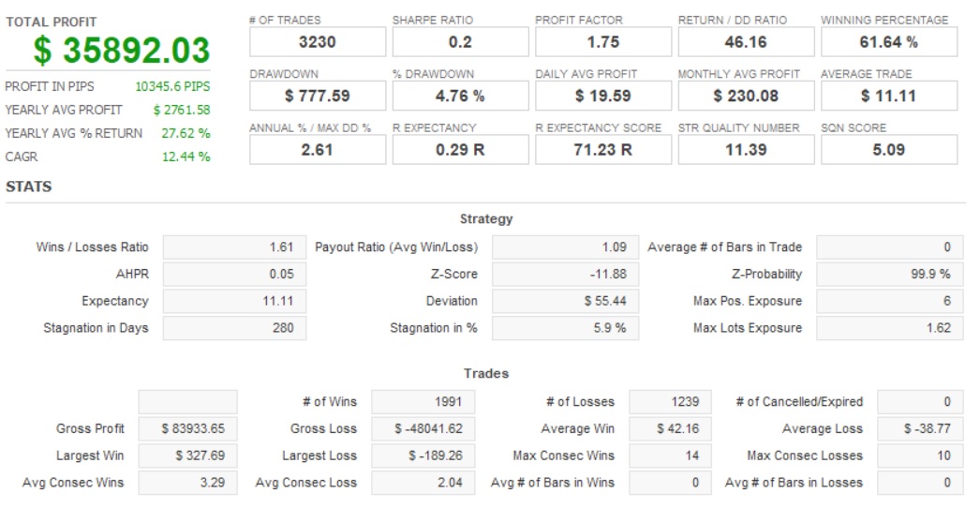This screenshot has width=980, height=508.
Task: Click the Largest Loss value field
Action: [423, 456]
